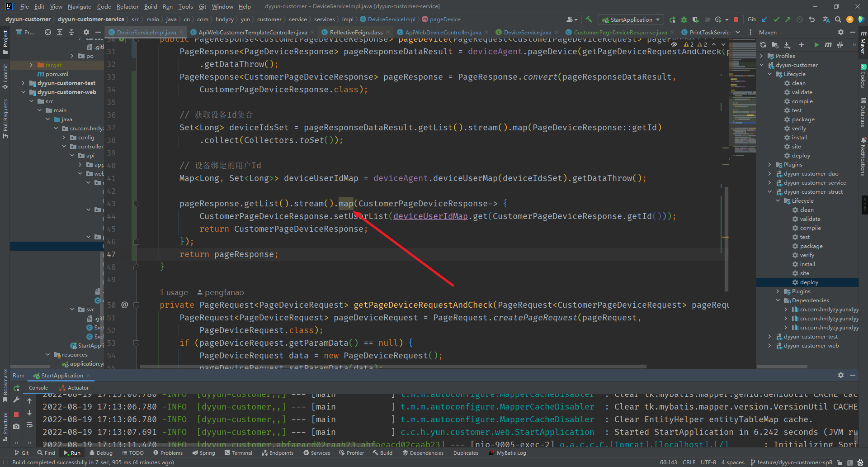Click the editor's horizontal scrollbar
Screen dimensions: 868x467
[393, 367]
